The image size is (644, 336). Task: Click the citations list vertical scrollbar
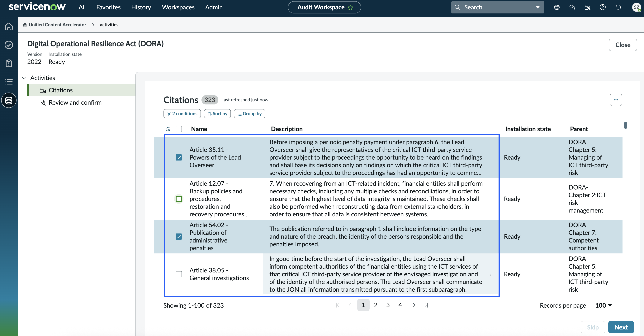(x=626, y=125)
